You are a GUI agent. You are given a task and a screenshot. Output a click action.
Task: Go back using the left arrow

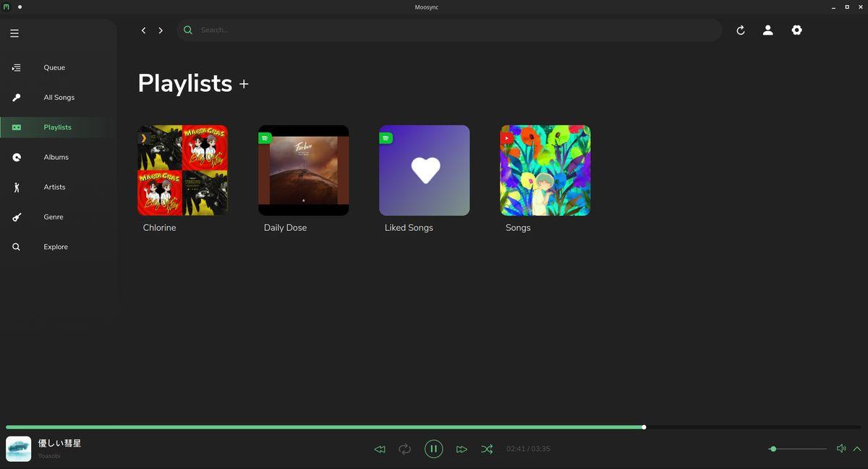[x=143, y=30]
